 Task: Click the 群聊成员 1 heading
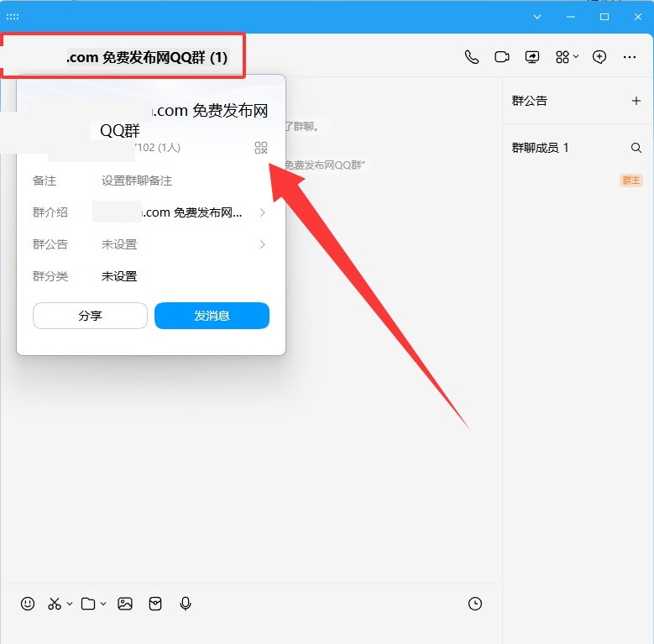[x=540, y=148]
